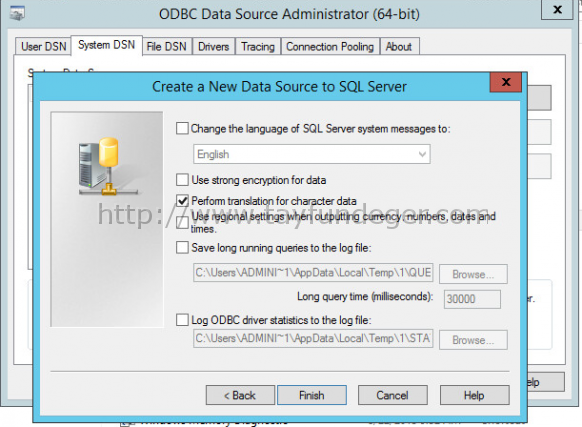Go back with the Back button
Image resolution: width=582 pixels, height=427 pixels.
(x=240, y=395)
